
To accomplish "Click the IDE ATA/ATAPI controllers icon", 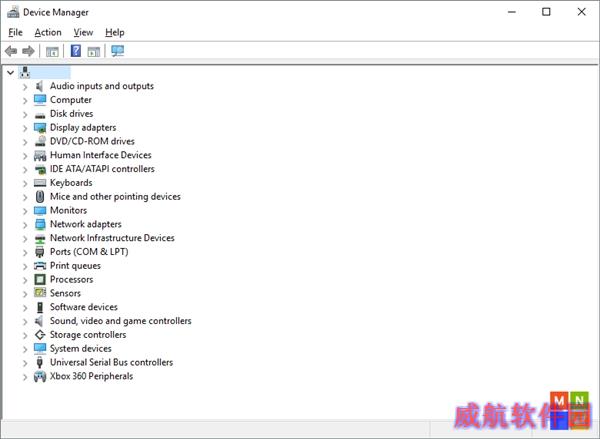I will 40,169.
